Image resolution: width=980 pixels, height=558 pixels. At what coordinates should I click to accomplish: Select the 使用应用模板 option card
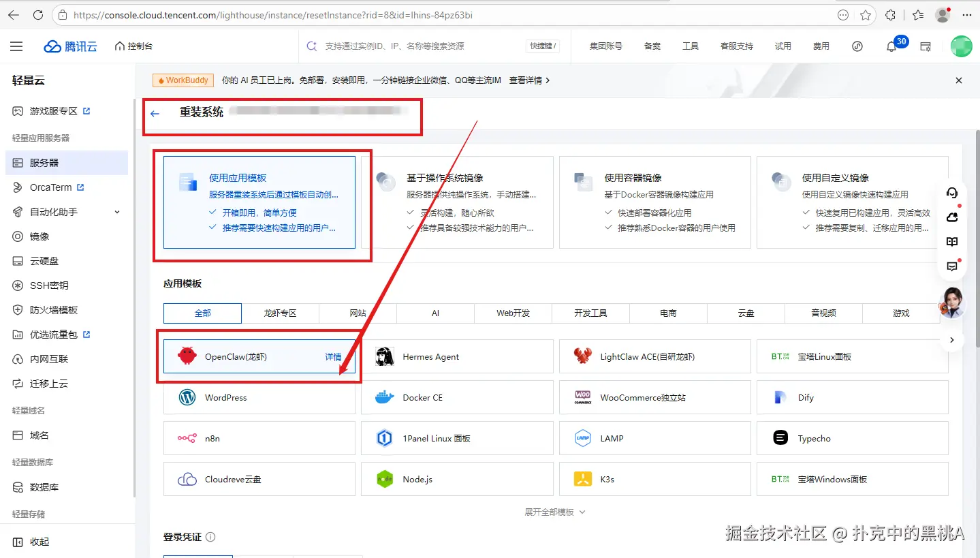[x=259, y=202]
